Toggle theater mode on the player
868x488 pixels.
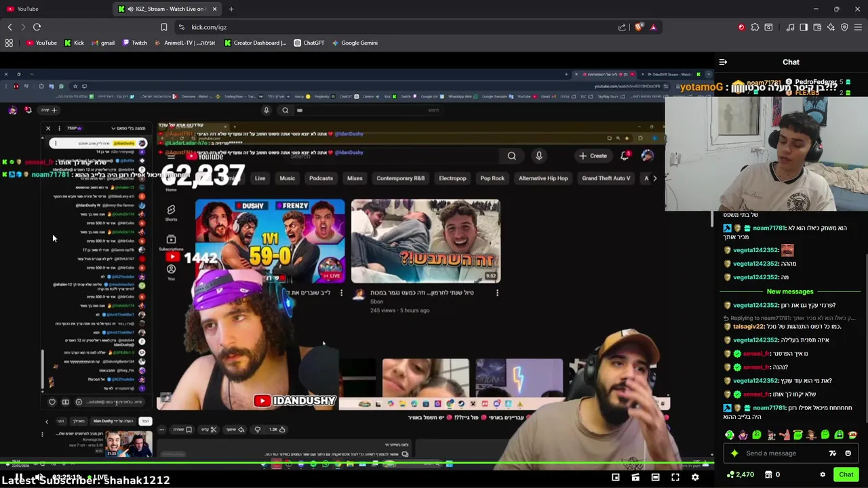655,477
